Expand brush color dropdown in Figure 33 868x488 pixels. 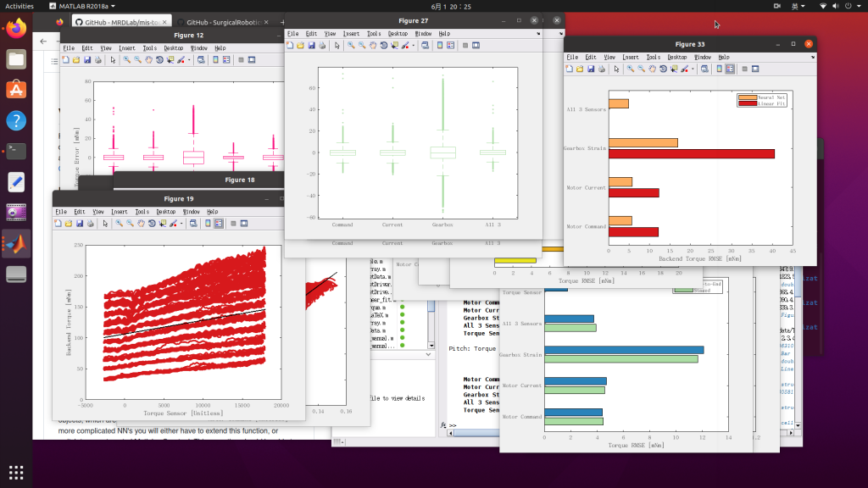[693, 69]
